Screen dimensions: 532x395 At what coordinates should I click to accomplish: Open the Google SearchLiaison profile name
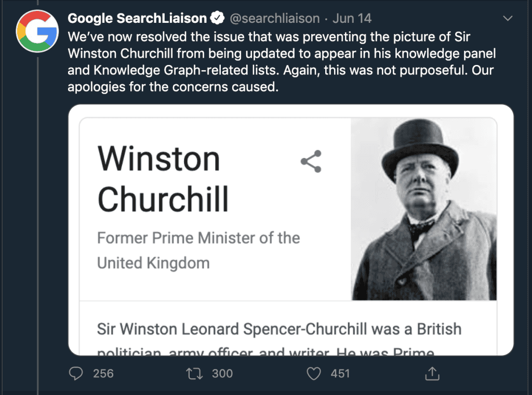click(137, 19)
